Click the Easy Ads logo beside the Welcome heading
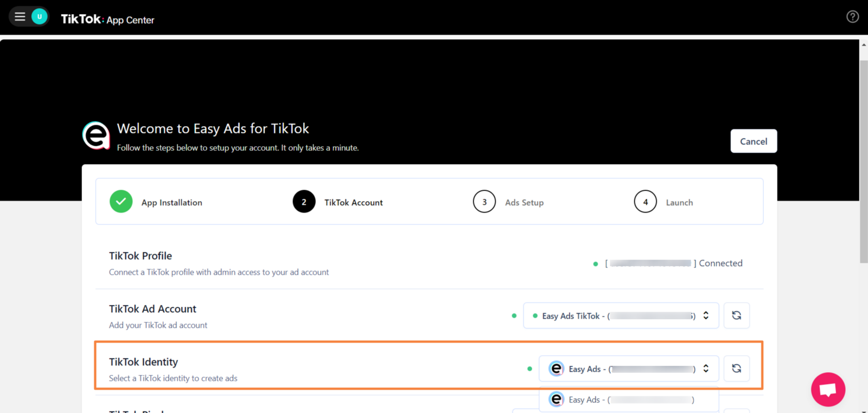Screen dimensions: 868x413 96,135
